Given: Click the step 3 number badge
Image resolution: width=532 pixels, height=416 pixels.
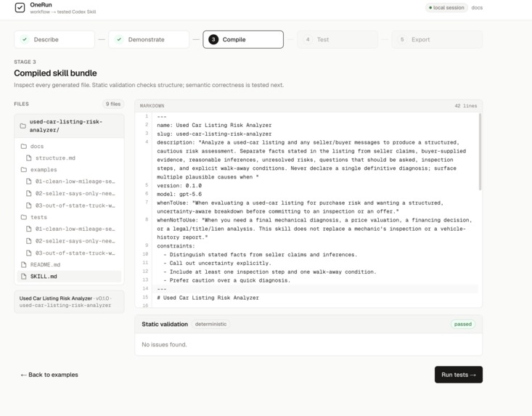Looking at the screenshot, I should (x=213, y=39).
